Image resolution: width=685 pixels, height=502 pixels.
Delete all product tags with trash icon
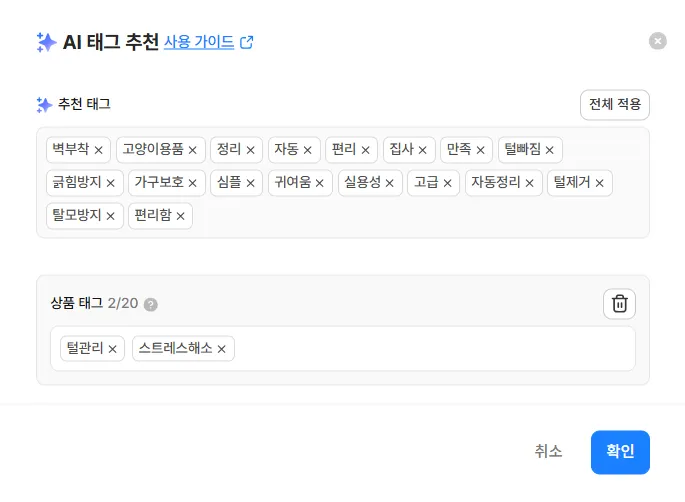tap(619, 304)
